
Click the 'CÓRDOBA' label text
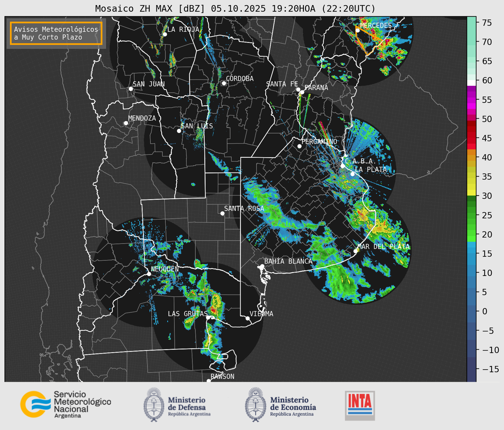tap(240, 79)
